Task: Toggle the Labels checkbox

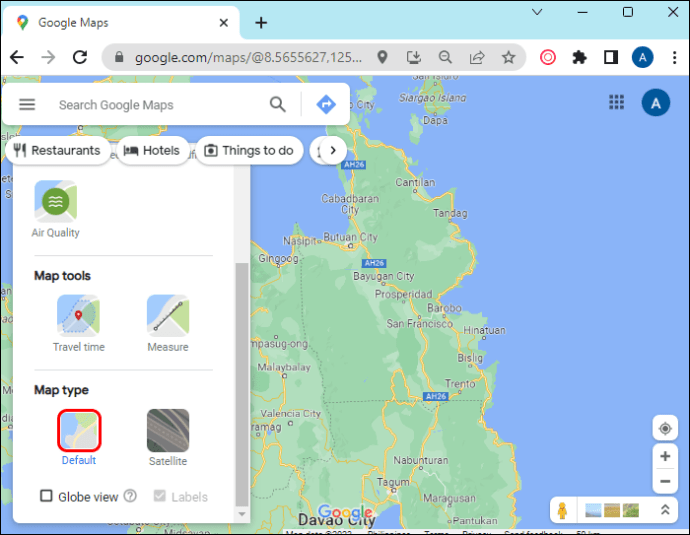Action: click(160, 496)
